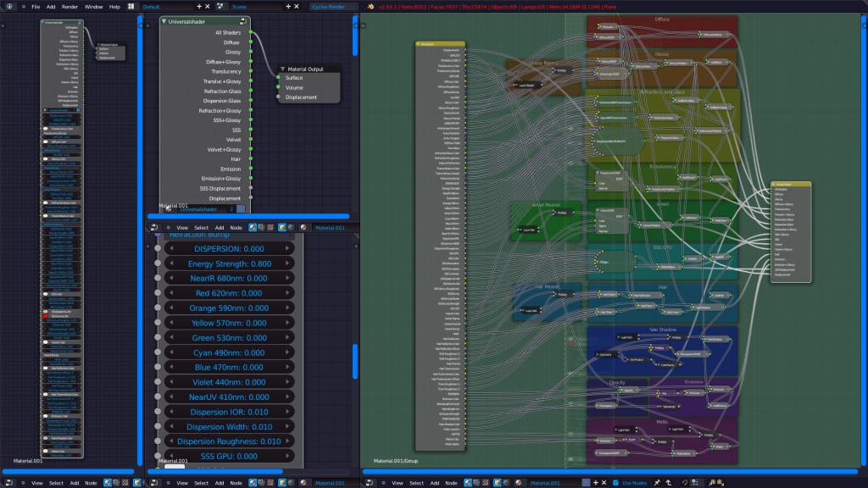The width and height of the screenshot is (868, 488).
Task: Toggle pinning of Material.001 node tree
Action: (656, 480)
